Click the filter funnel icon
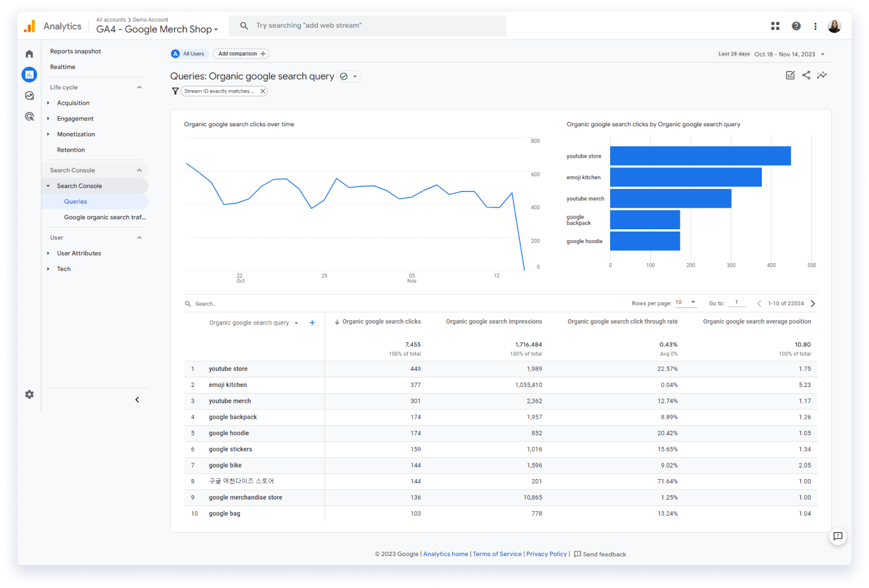 pos(175,91)
